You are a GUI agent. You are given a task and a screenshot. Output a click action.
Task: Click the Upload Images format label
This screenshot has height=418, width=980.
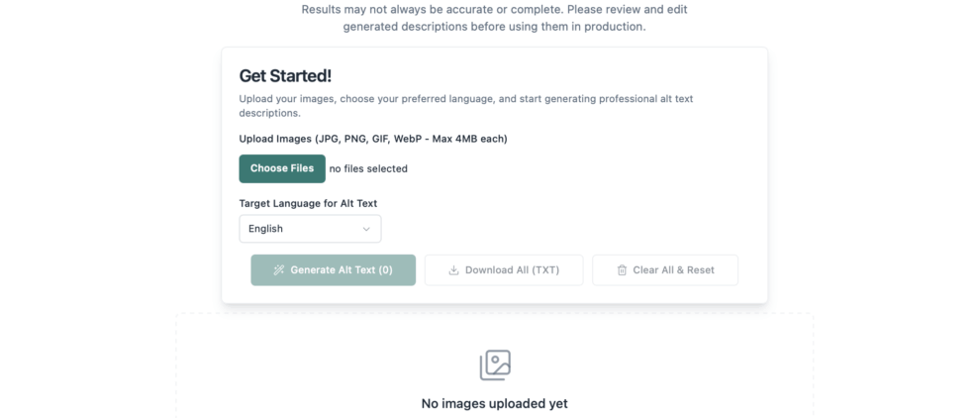click(x=373, y=139)
